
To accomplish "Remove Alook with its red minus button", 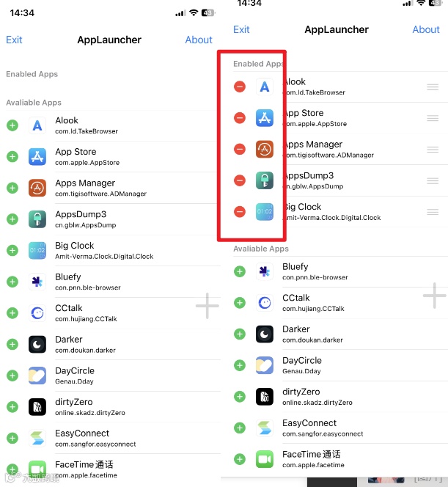I will 239,87.
